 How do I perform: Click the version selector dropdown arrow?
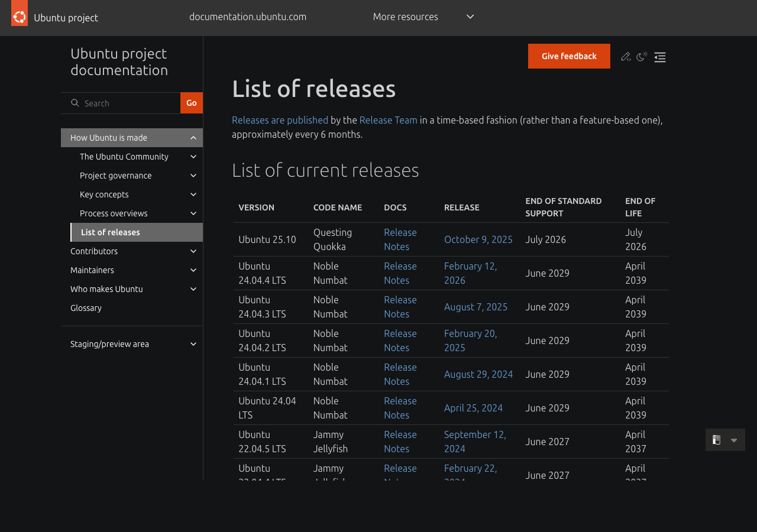(733, 440)
